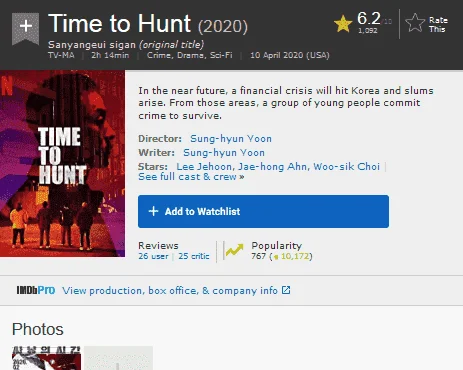This screenshot has height=370, width=463.
Task: Open the director Sung-hyun Yoon link
Action: (x=231, y=139)
